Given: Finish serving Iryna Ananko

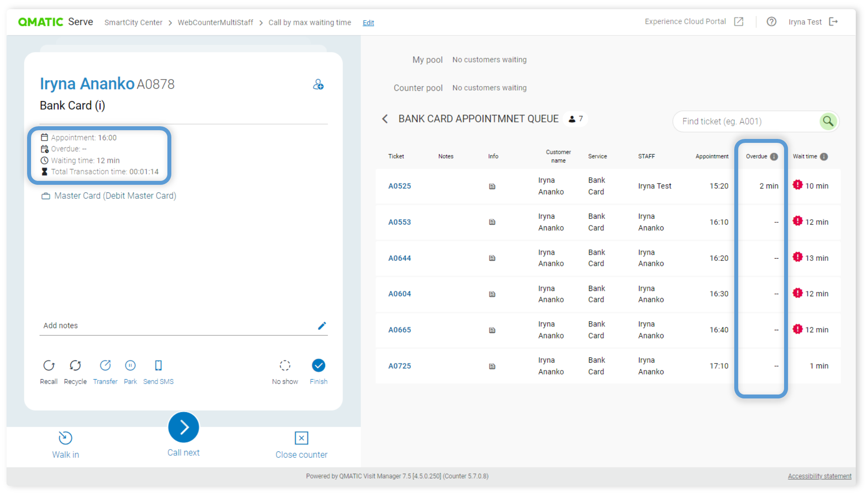Looking at the screenshot, I should [x=318, y=365].
